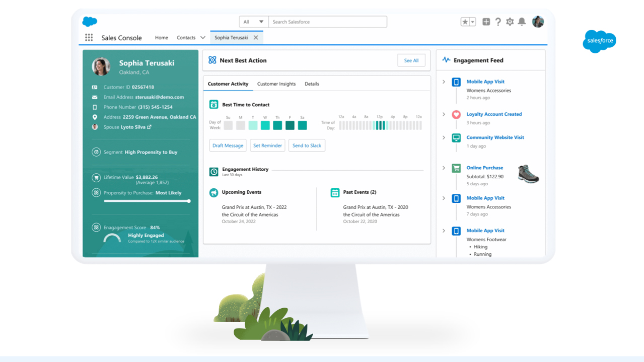Click the Online Purchase cart icon
The width and height of the screenshot is (644, 362).
coord(456,168)
